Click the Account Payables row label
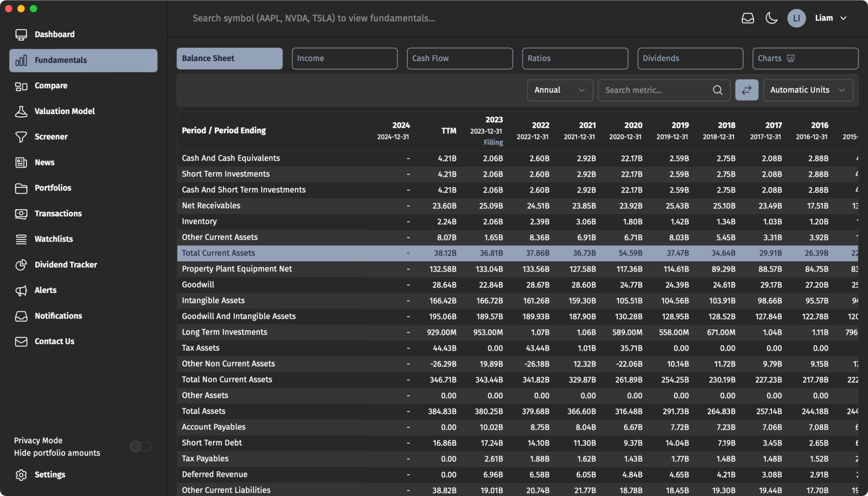 214,427
